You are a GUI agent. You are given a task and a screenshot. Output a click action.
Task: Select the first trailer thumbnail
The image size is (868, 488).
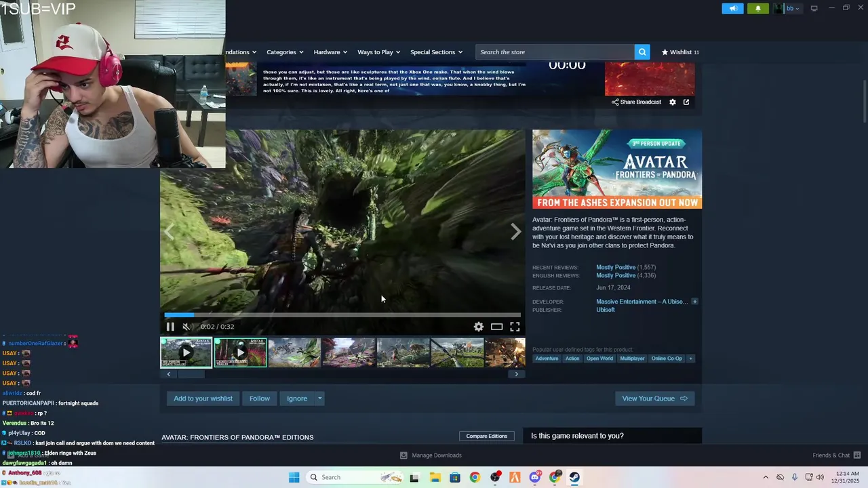point(186,352)
